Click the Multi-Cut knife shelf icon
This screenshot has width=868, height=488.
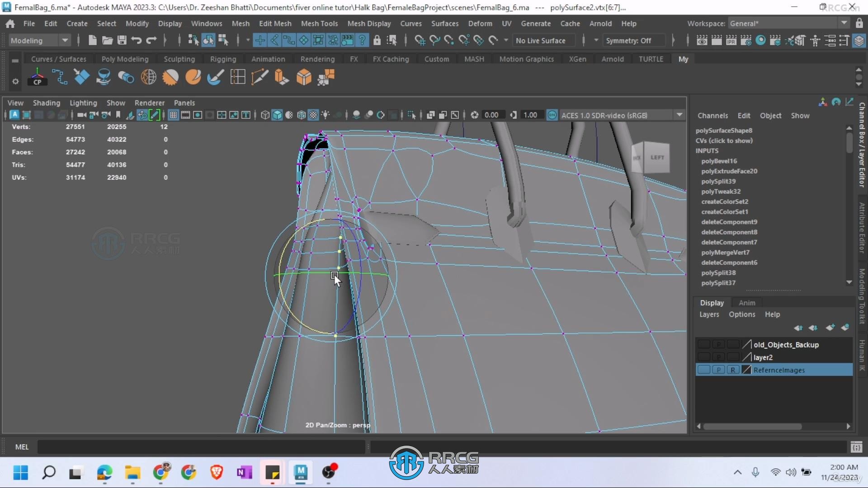pyautogui.click(x=260, y=77)
